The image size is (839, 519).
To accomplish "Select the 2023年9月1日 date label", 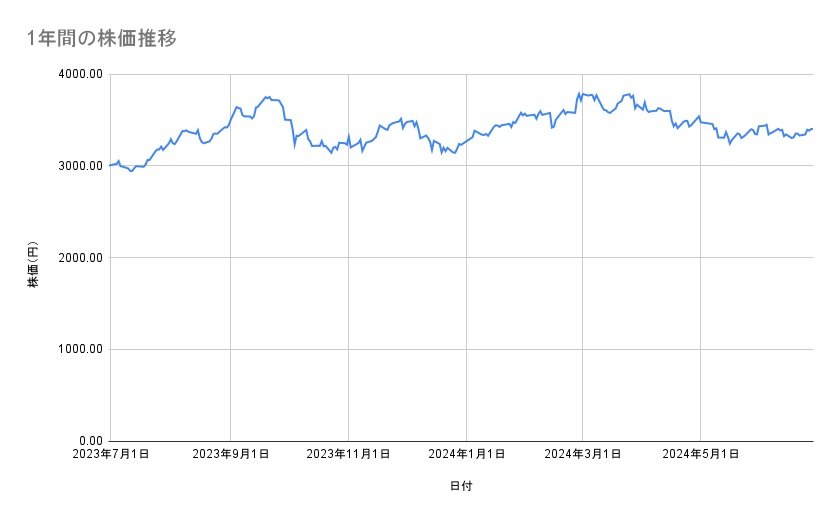I will [x=231, y=455].
